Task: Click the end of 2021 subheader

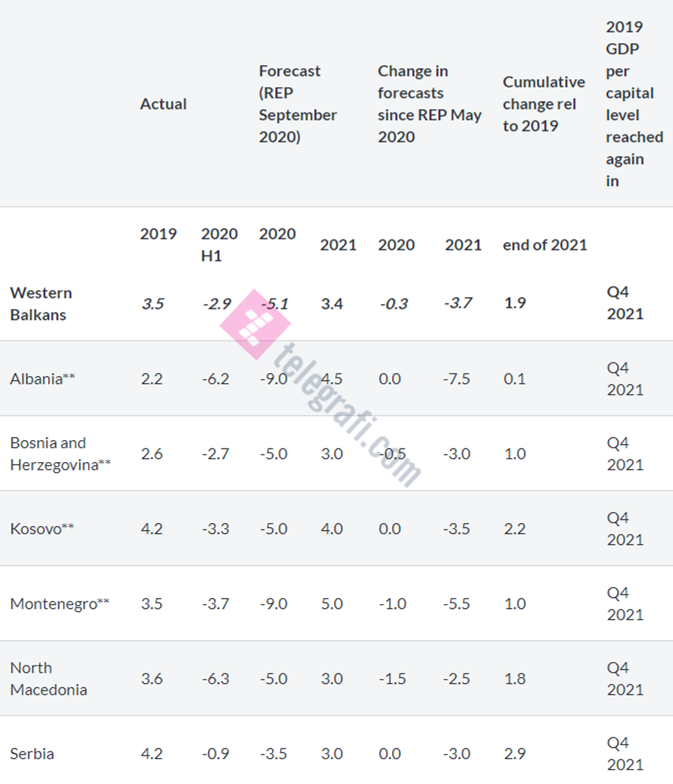Action: click(545, 245)
